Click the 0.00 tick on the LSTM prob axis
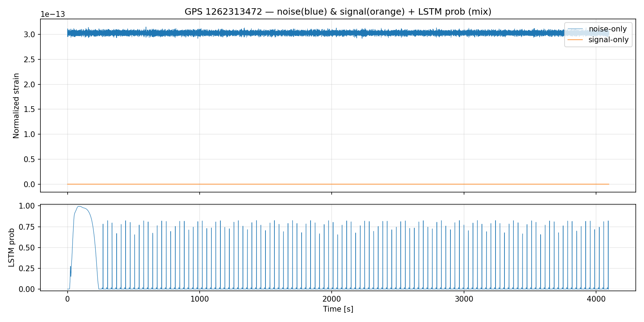This screenshot has height=322, width=644. [27, 289]
